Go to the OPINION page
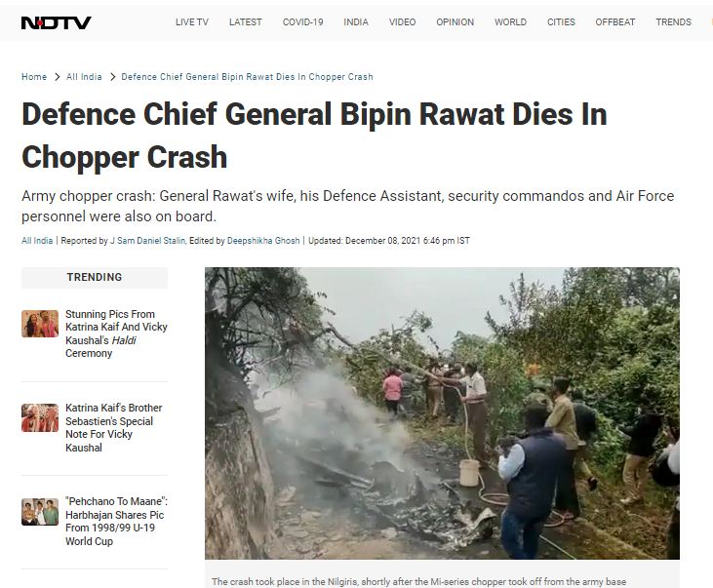713x588 pixels. 456,21
